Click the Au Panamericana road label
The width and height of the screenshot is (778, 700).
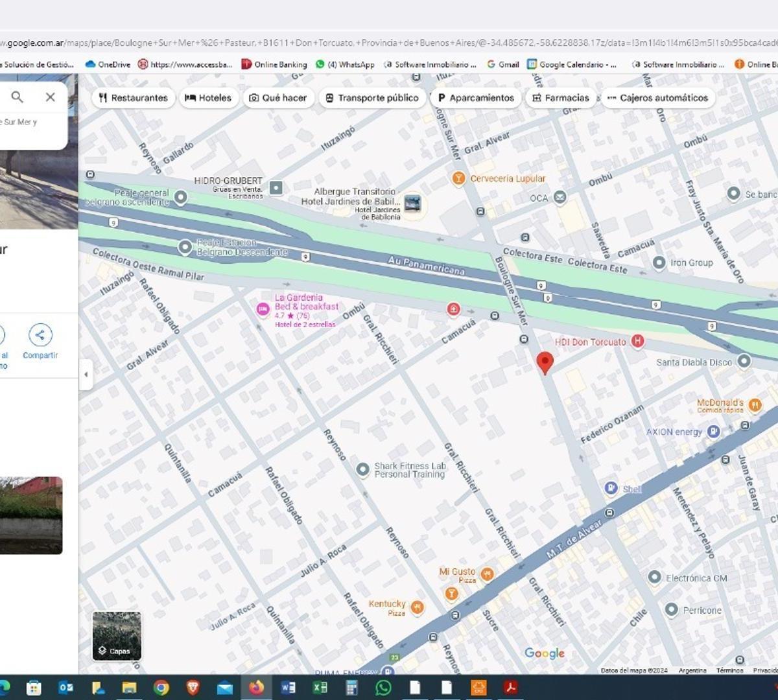click(x=427, y=266)
